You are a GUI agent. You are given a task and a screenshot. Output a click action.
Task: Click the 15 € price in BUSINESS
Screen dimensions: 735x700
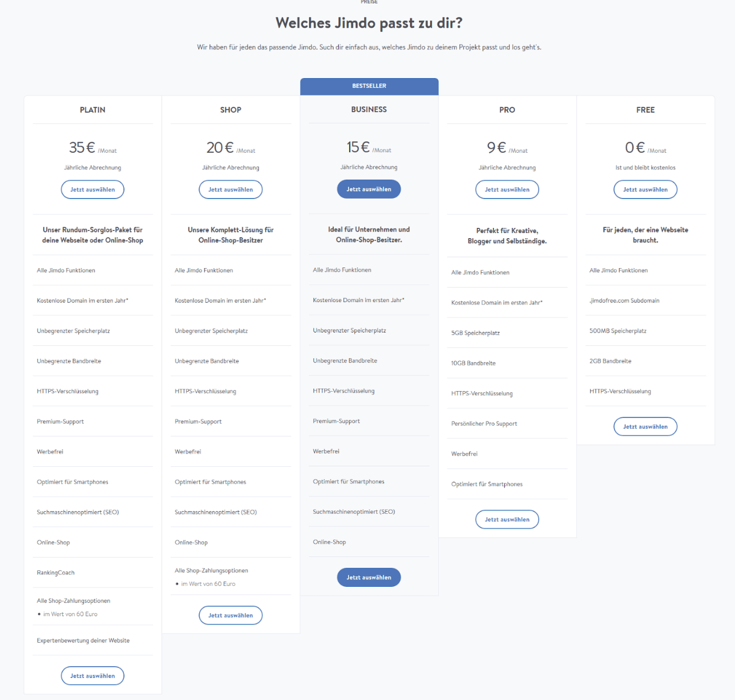click(358, 147)
